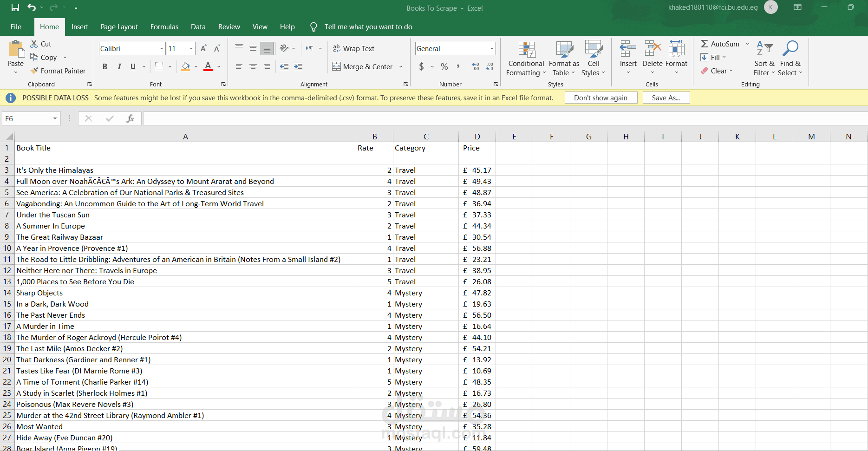Click the Conditional Formatting icon
The image size is (868, 451).
(526, 50)
